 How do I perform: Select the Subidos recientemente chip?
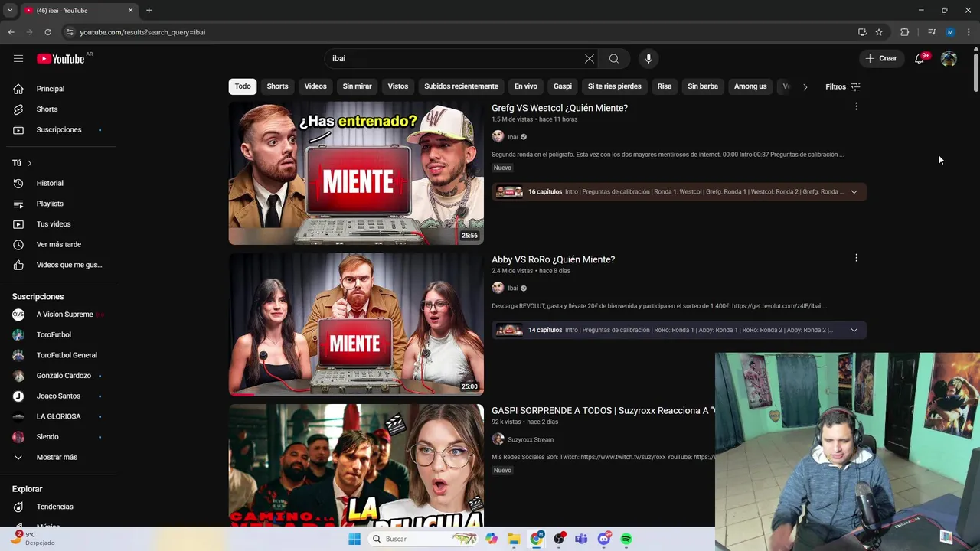(461, 86)
